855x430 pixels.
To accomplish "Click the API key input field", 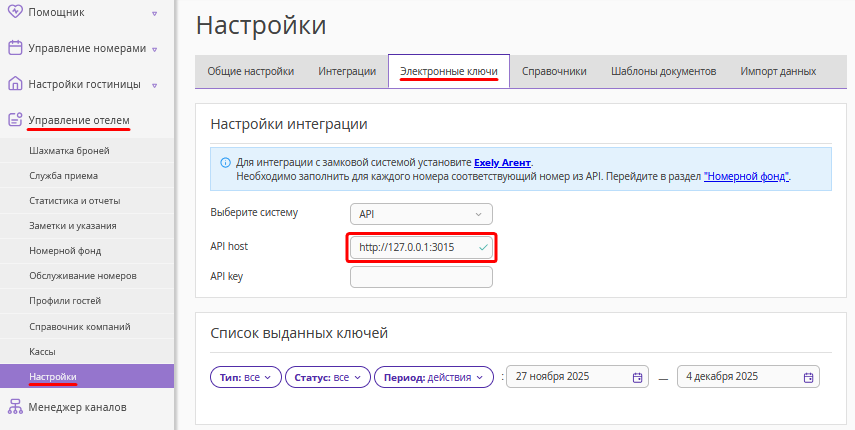I will pyautogui.click(x=421, y=277).
